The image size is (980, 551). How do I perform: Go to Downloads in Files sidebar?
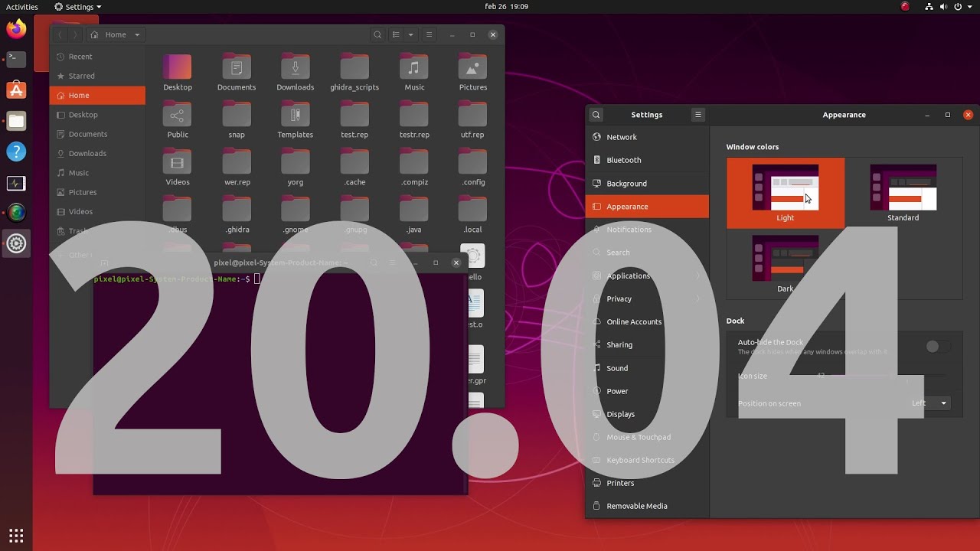[97, 154]
